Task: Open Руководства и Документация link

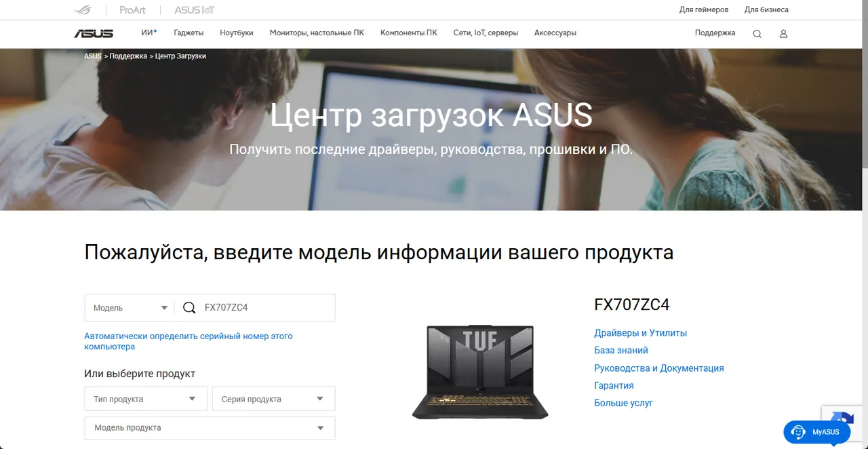Action: pos(659,368)
